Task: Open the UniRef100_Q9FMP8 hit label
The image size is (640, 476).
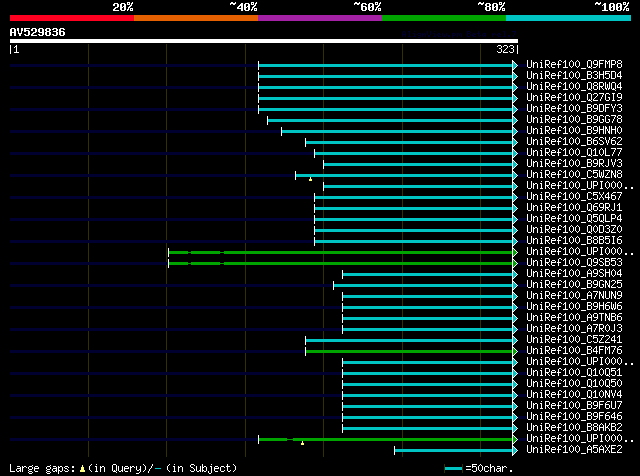Action: tap(574, 65)
